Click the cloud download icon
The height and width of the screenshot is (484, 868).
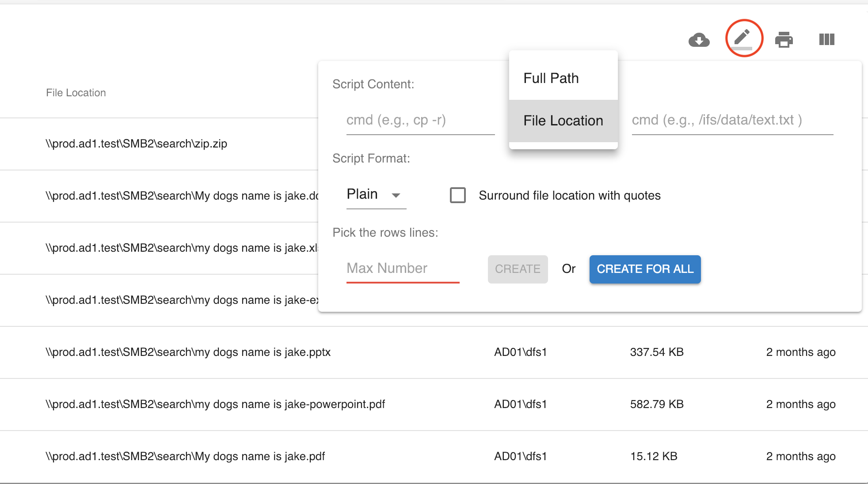coord(699,40)
